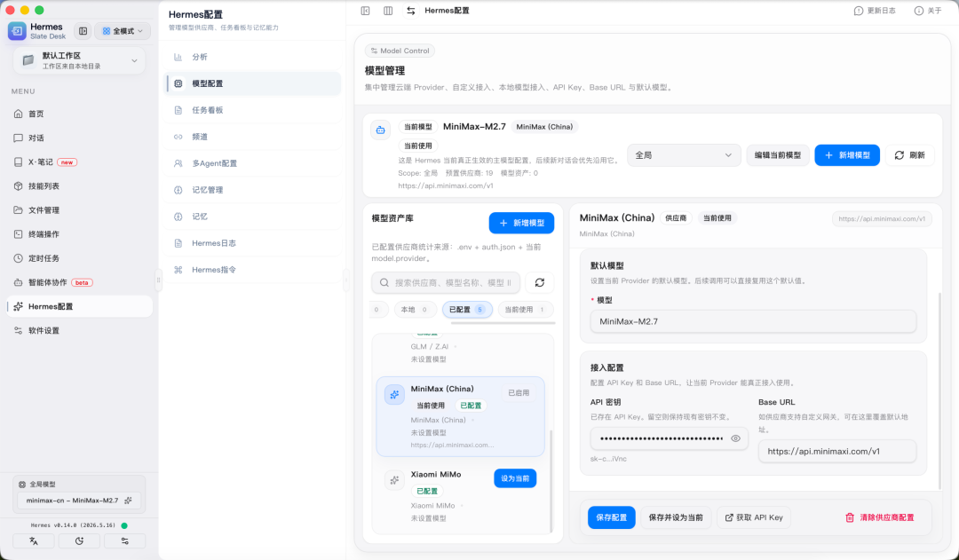Image resolution: width=959 pixels, height=560 pixels.
Task: Open Hermes日志 in the config list
Action: click(x=253, y=243)
